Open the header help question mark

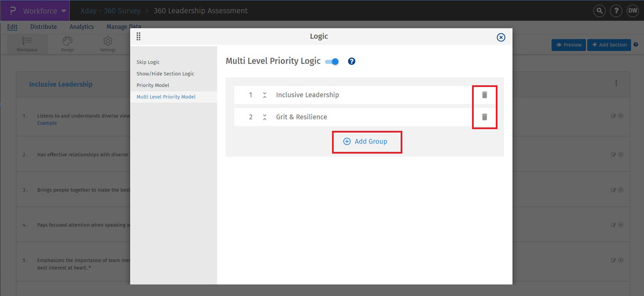click(x=616, y=11)
